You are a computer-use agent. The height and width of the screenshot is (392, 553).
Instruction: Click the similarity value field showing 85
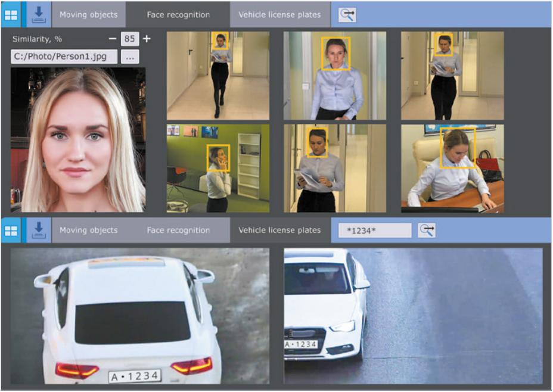[129, 39]
